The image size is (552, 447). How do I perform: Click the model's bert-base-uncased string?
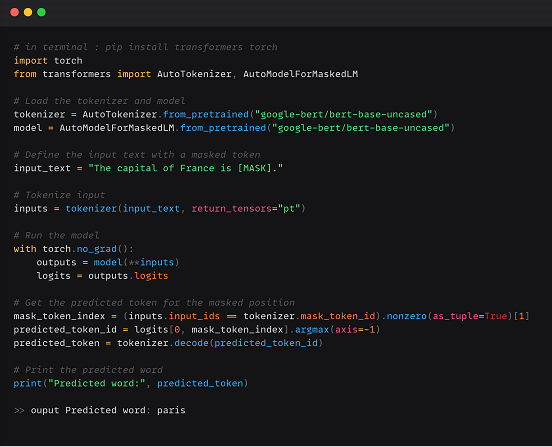[361, 128]
